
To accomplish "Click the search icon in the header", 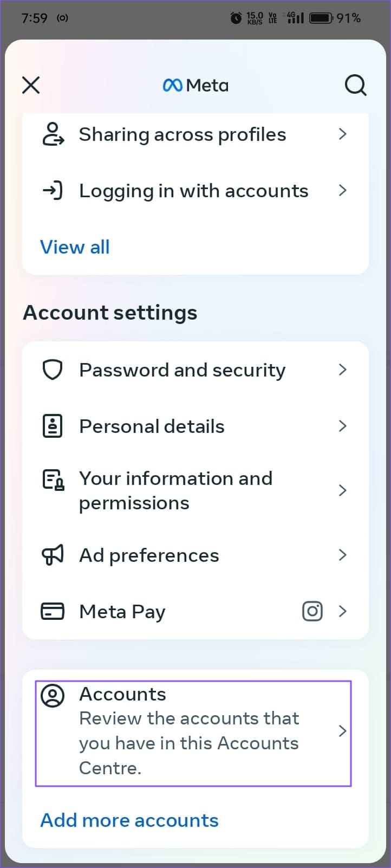I will [356, 85].
